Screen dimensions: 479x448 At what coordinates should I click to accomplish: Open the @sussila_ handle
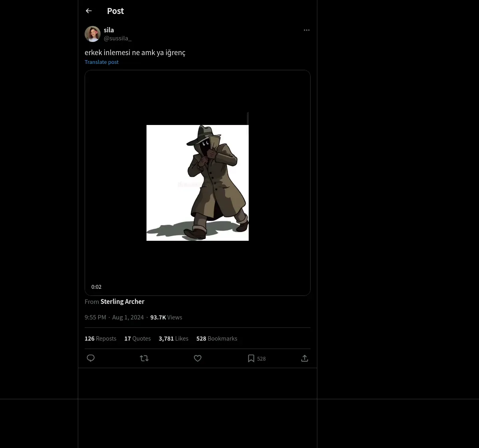coord(117,38)
